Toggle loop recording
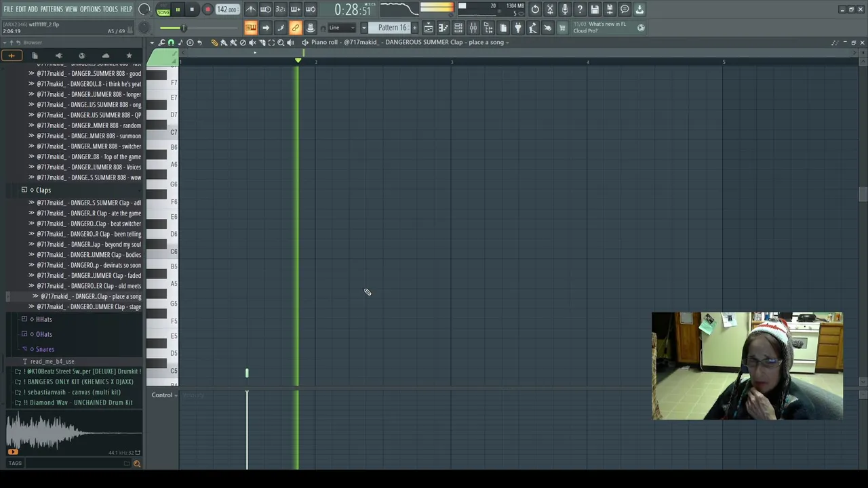 [310, 9]
